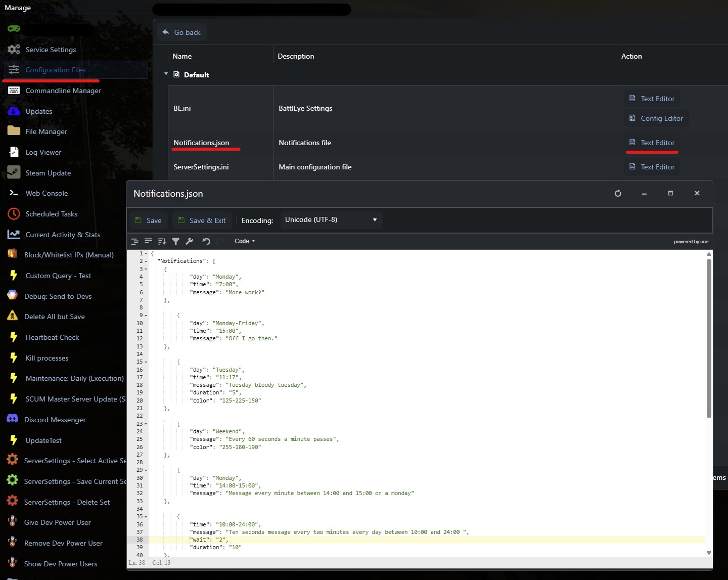Screen dimensions: 728x580
Task: Click the filter funnel icon in editor toolbar
Action: [175, 241]
